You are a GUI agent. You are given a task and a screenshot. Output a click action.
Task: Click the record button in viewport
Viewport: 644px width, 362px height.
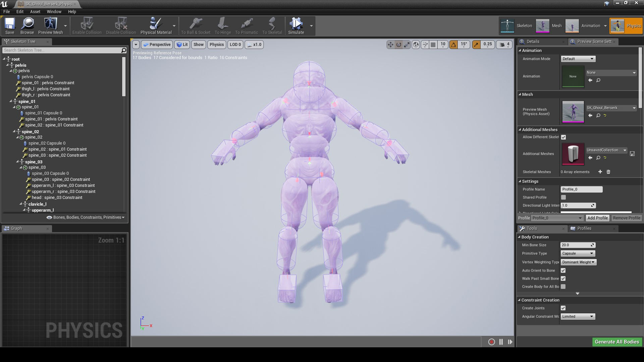tap(491, 342)
